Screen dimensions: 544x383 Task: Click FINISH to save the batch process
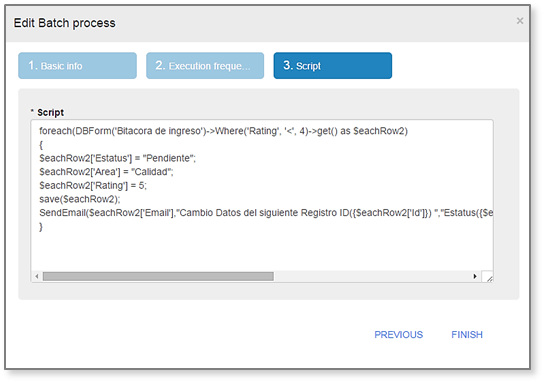click(467, 334)
